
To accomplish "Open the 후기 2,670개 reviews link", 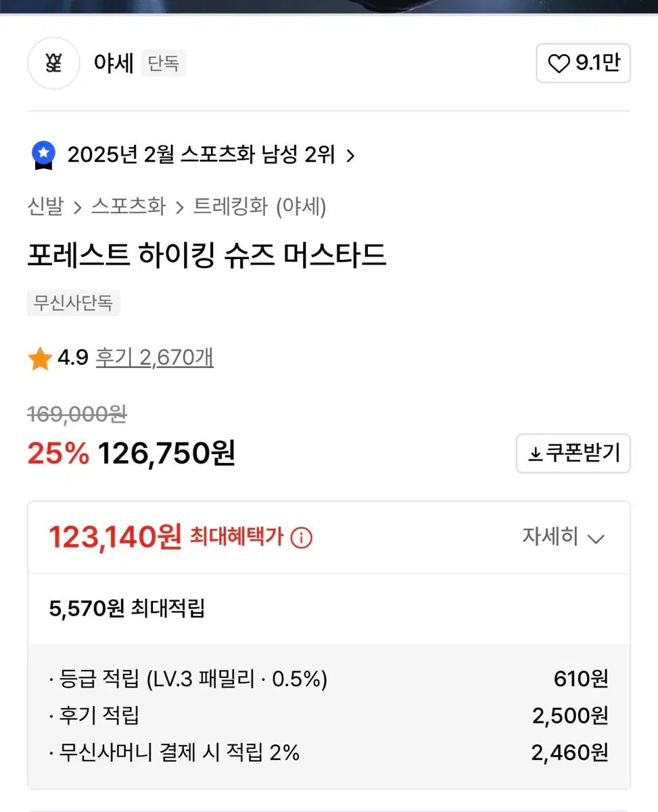I will tap(154, 357).
